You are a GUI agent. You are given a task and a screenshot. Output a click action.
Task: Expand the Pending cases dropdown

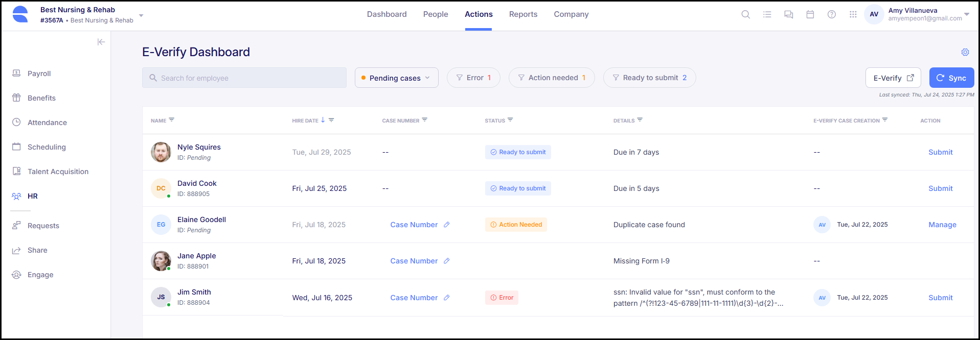[396, 78]
